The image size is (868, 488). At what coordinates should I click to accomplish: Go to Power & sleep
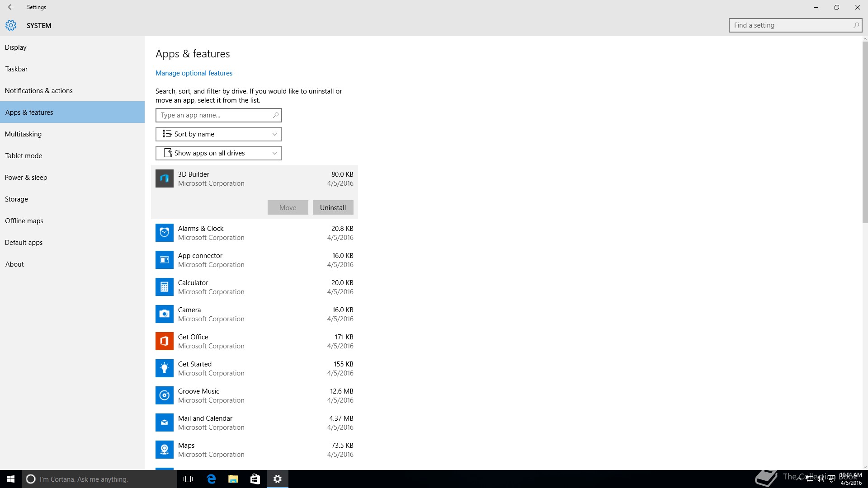pos(72,178)
